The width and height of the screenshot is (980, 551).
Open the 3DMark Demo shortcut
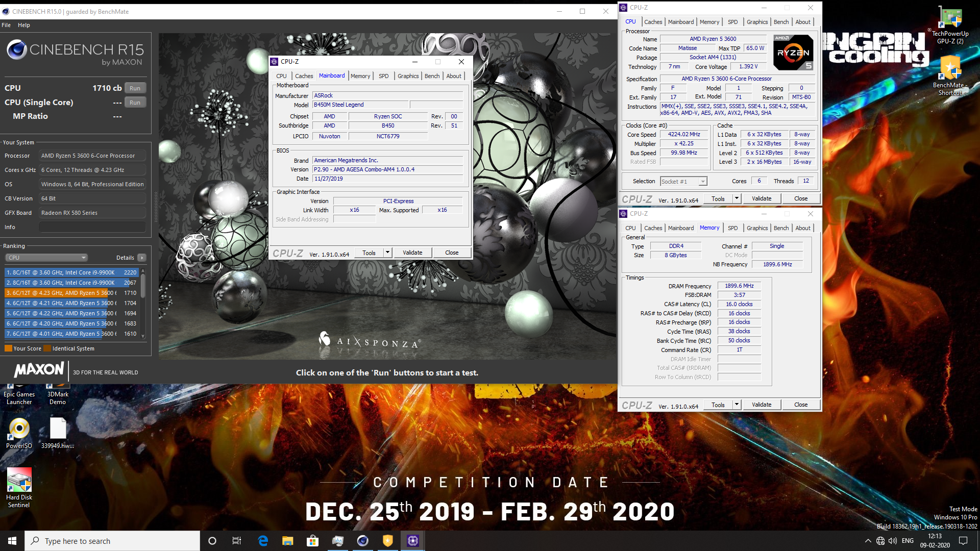[x=58, y=395]
